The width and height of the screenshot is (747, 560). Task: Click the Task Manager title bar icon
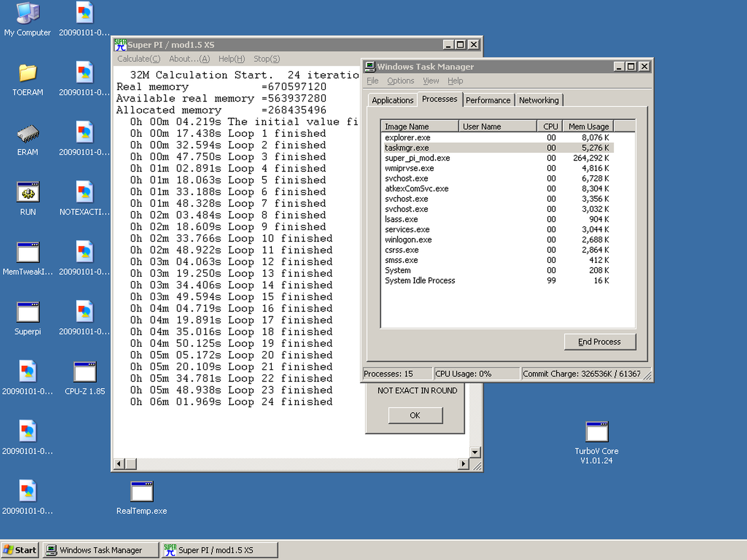[370, 66]
